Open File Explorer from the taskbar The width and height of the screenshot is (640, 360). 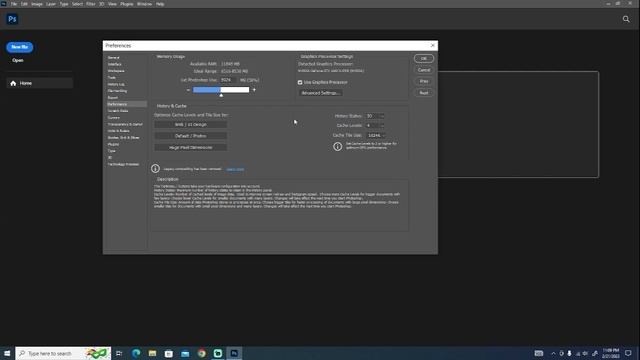[152, 353]
